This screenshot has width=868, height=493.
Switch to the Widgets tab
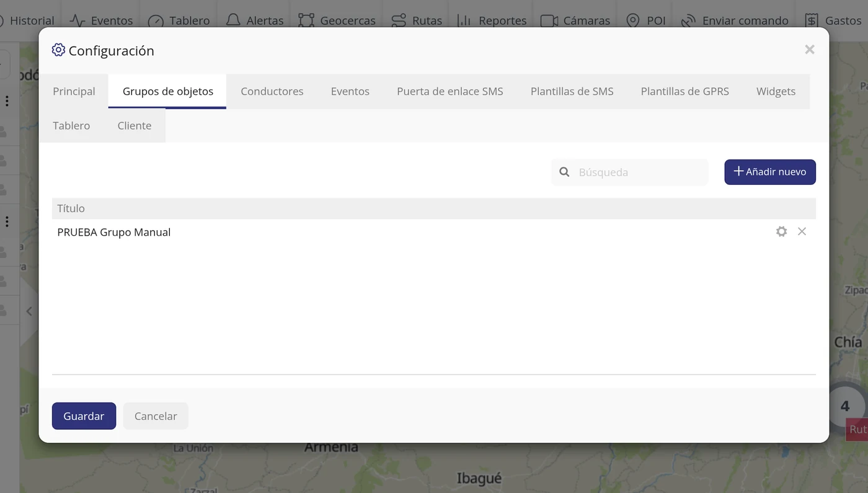coord(776,91)
